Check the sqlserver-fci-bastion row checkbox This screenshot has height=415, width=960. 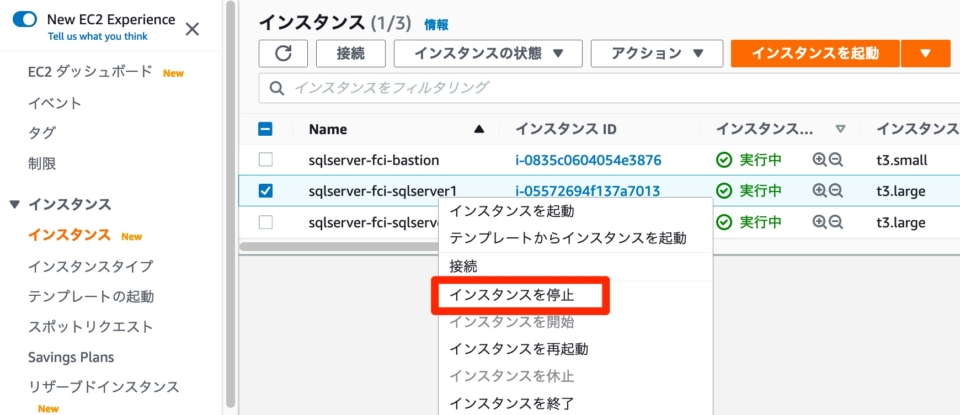(266, 160)
